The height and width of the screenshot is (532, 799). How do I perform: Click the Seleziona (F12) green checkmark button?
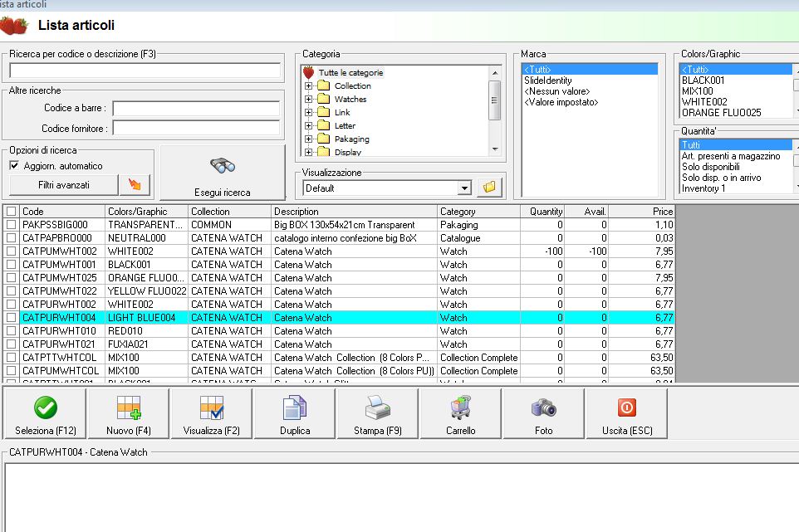pos(46,413)
